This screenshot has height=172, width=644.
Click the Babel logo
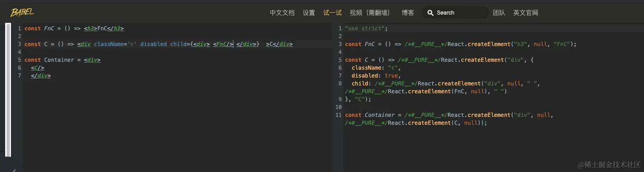click(x=22, y=12)
